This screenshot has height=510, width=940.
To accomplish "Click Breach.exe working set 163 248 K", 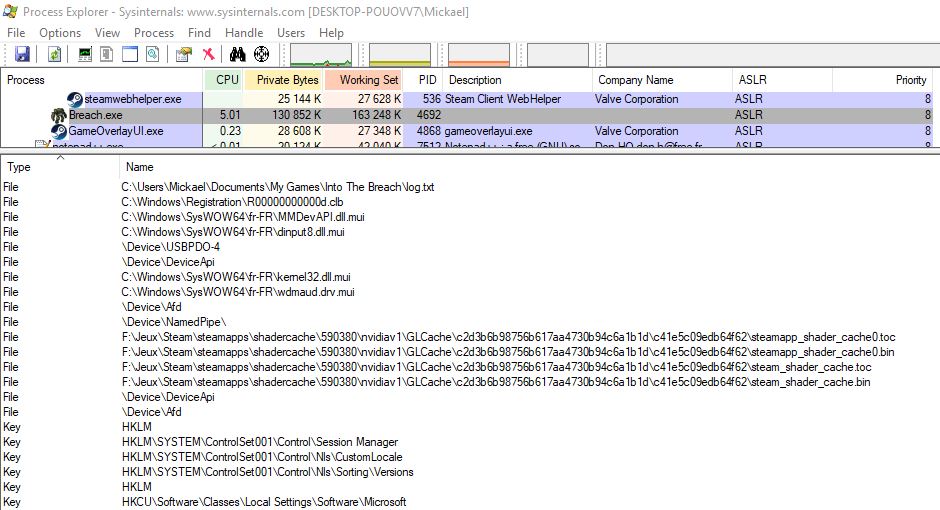I will click(x=375, y=115).
